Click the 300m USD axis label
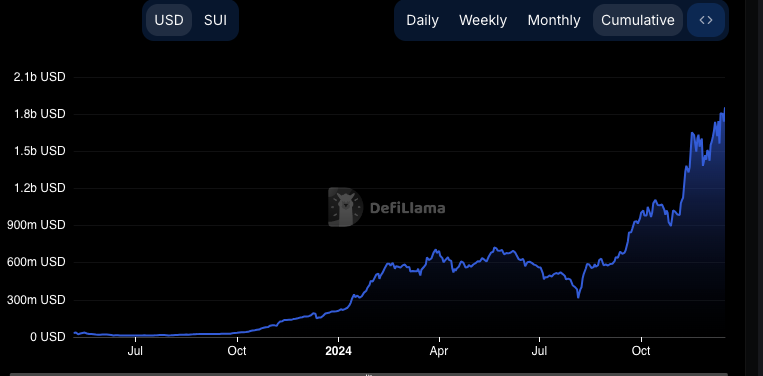The image size is (763, 376). click(36, 300)
